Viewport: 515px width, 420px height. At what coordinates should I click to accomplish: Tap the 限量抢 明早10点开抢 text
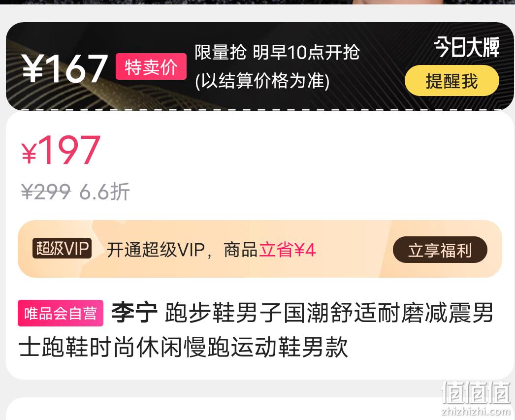click(277, 53)
